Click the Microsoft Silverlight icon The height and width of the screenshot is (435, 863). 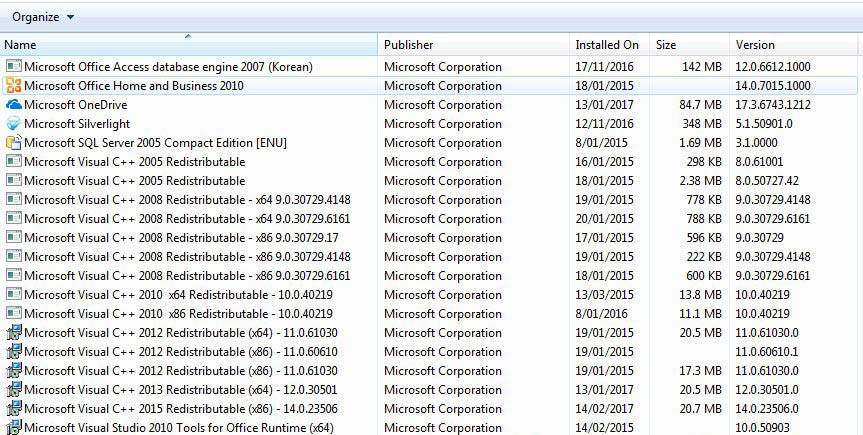tap(14, 123)
